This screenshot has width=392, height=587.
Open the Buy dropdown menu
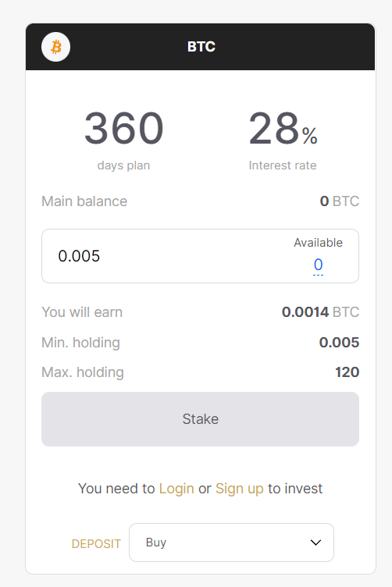(231, 543)
